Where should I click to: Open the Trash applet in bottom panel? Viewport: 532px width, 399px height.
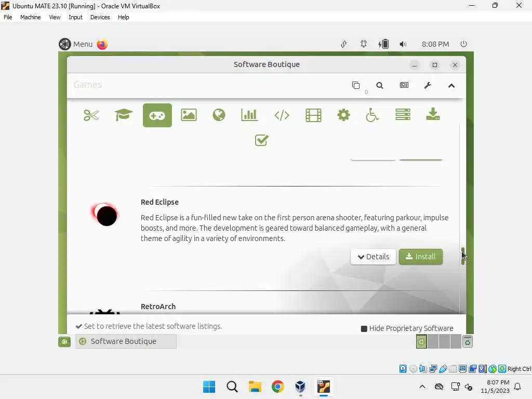point(468,342)
